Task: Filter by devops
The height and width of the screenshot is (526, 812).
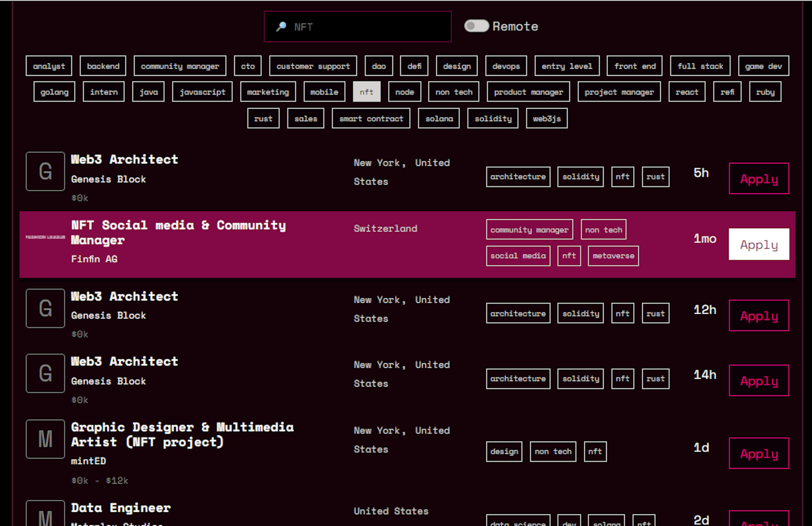Action: click(506, 66)
